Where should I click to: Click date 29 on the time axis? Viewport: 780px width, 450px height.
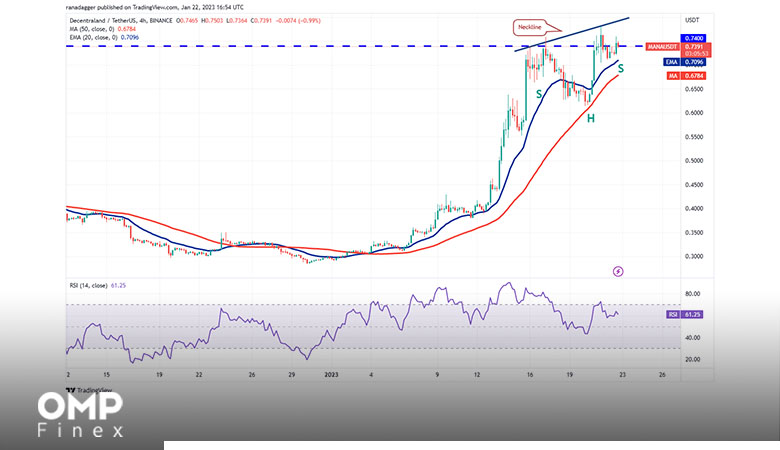(x=292, y=375)
